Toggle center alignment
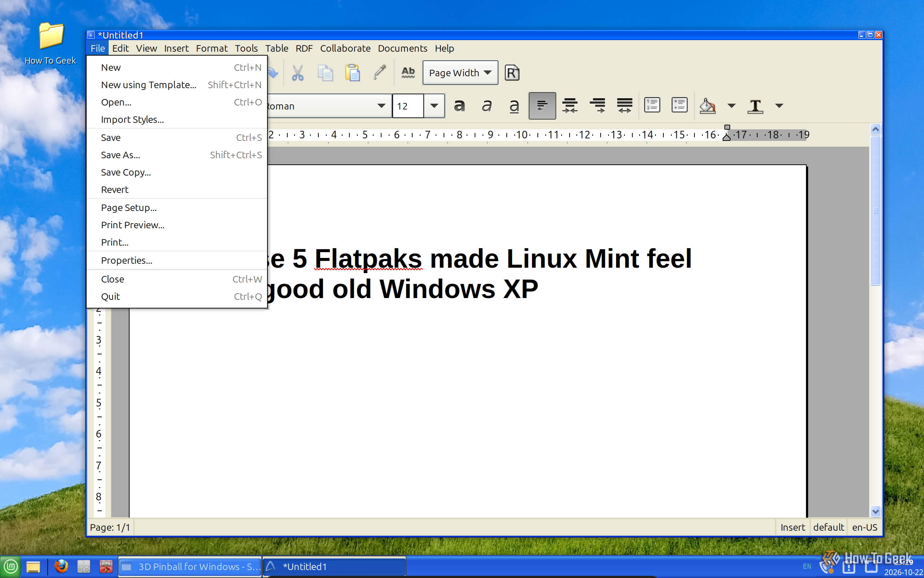Image resolution: width=924 pixels, height=578 pixels. coord(570,105)
